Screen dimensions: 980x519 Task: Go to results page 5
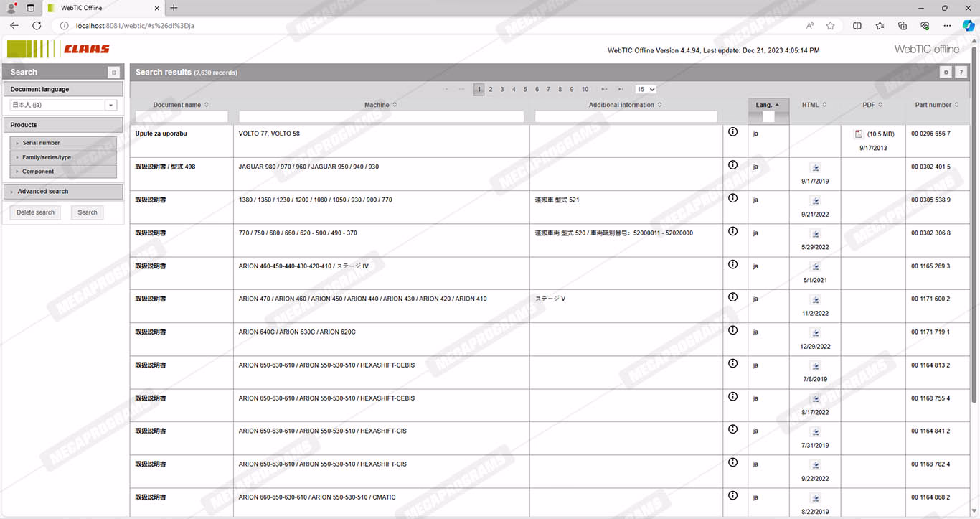tap(525, 90)
